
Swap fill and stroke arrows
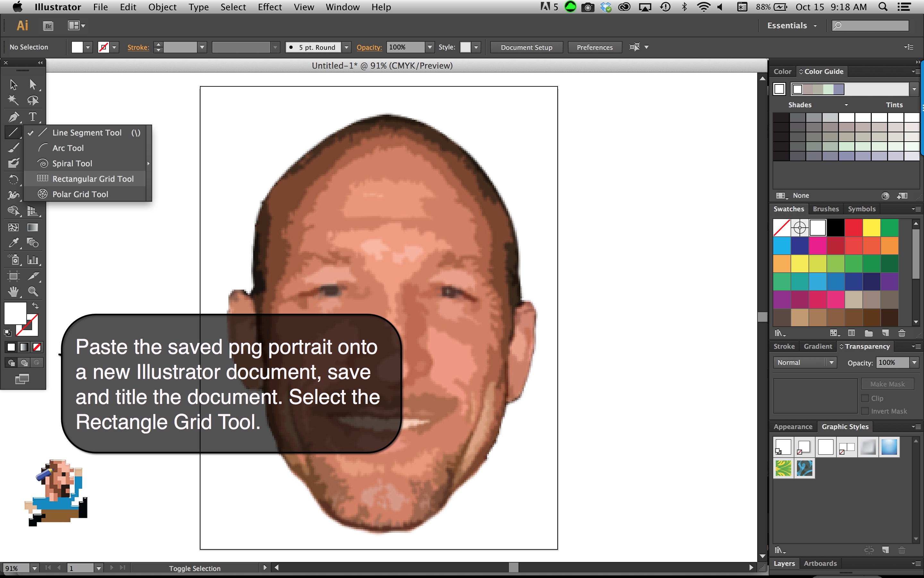tap(35, 305)
